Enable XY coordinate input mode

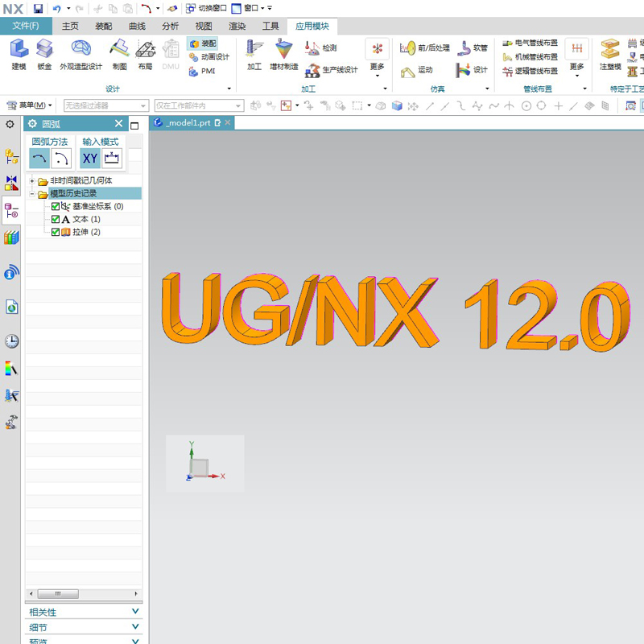pyautogui.click(x=90, y=159)
